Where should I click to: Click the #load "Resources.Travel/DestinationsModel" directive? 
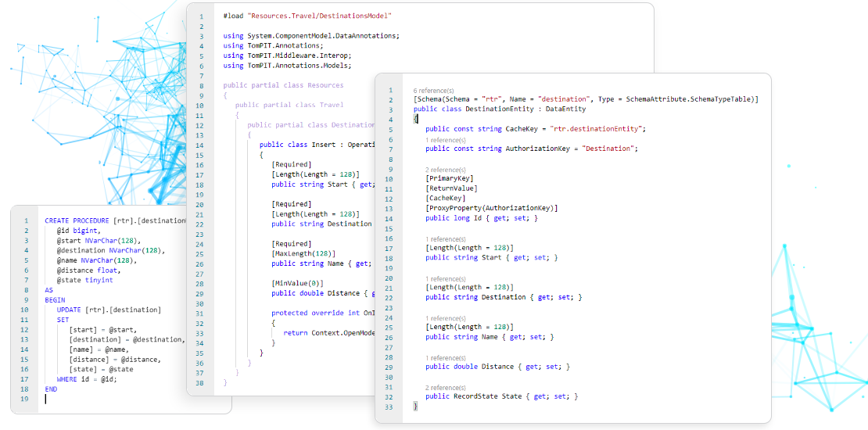(307, 16)
